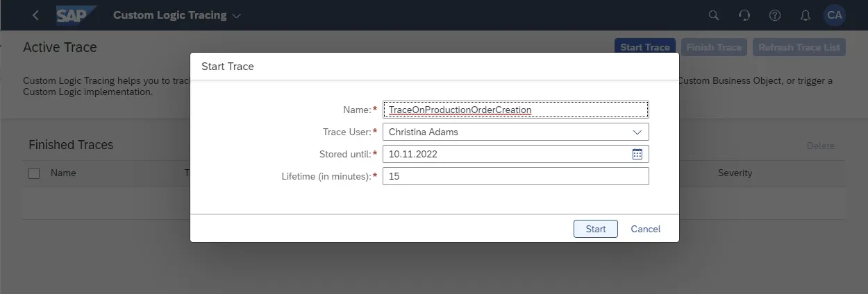Click the Start Trace button in background
The width and height of the screenshot is (868, 294).
[645, 47]
